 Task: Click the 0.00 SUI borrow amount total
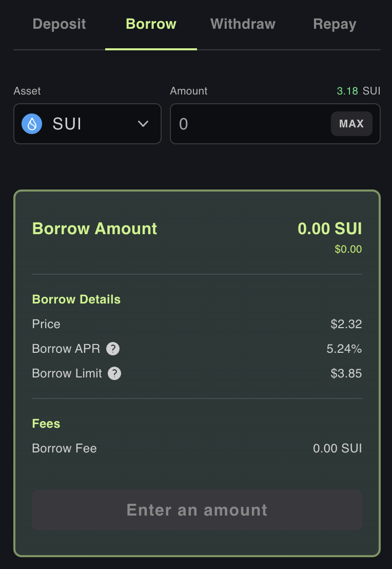coord(329,229)
